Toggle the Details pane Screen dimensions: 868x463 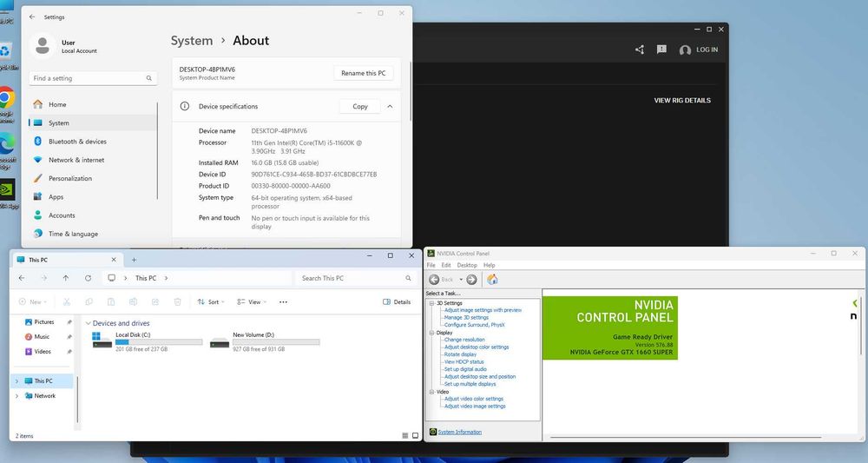tap(397, 301)
